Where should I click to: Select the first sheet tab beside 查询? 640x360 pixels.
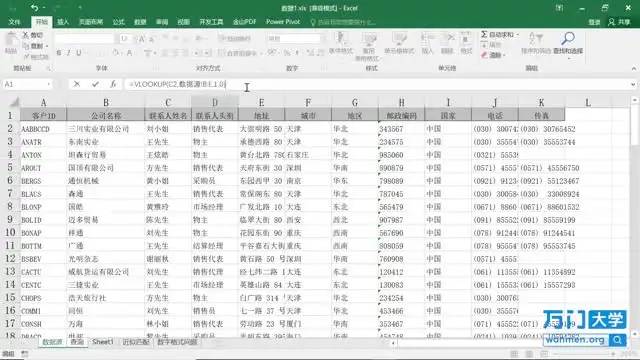[x=52, y=342]
